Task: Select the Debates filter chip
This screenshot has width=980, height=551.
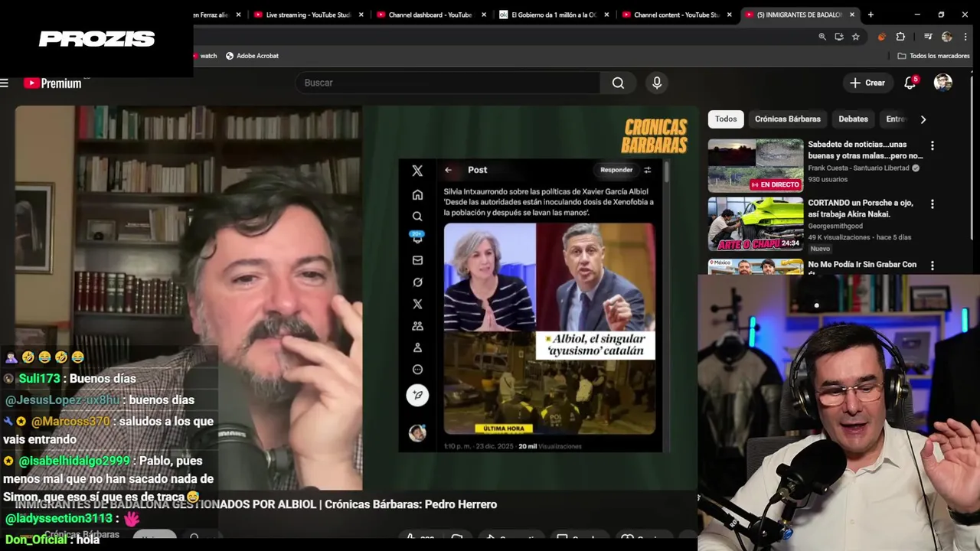Action: pos(853,119)
